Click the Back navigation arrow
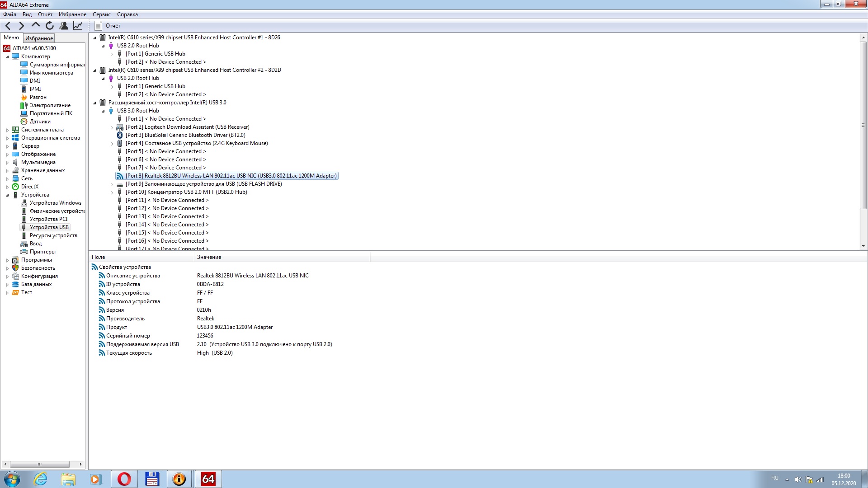 8,26
